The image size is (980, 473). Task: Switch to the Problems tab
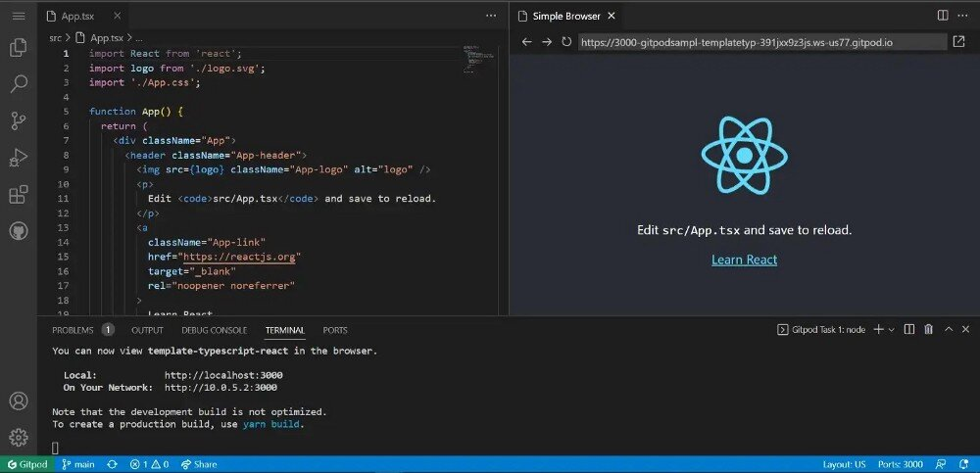click(73, 330)
